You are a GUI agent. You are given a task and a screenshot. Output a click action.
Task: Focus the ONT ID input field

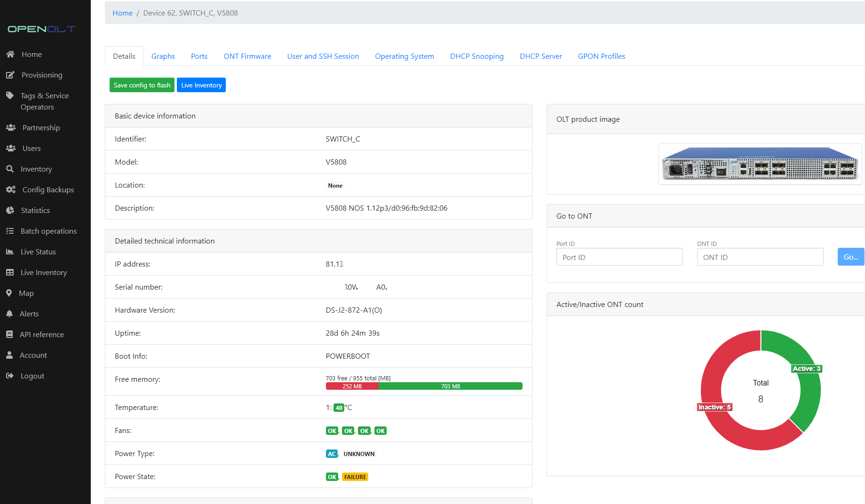click(760, 257)
